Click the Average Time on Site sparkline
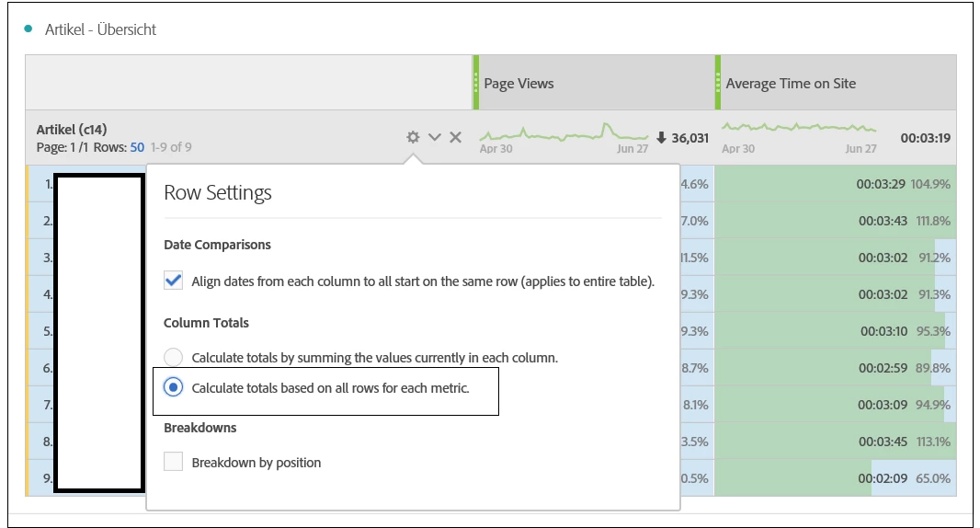The image size is (980, 528). pyautogui.click(x=799, y=129)
